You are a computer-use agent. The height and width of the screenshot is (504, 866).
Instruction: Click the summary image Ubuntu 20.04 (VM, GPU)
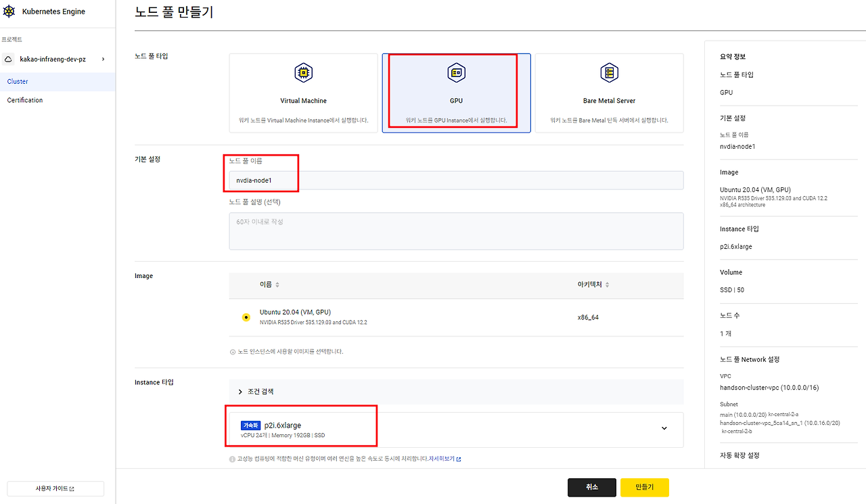[755, 189]
